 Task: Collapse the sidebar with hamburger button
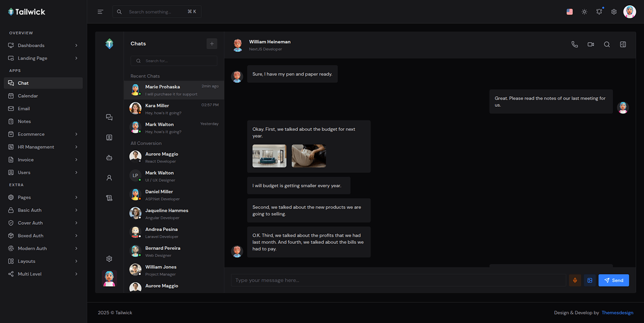[x=101, y=12]
